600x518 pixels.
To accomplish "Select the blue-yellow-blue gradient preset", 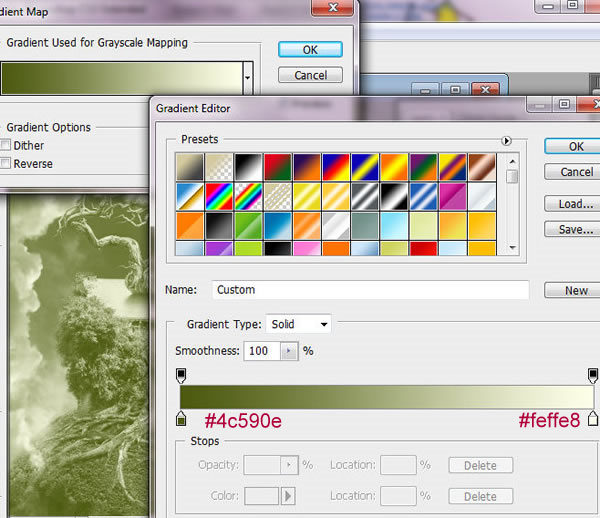I will pos(365,167).
